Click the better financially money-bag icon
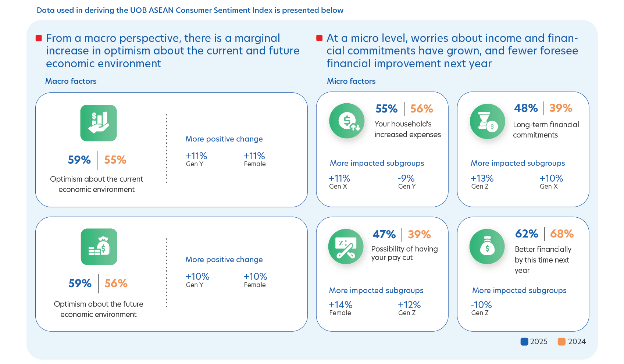 click(x=487, y=247)
